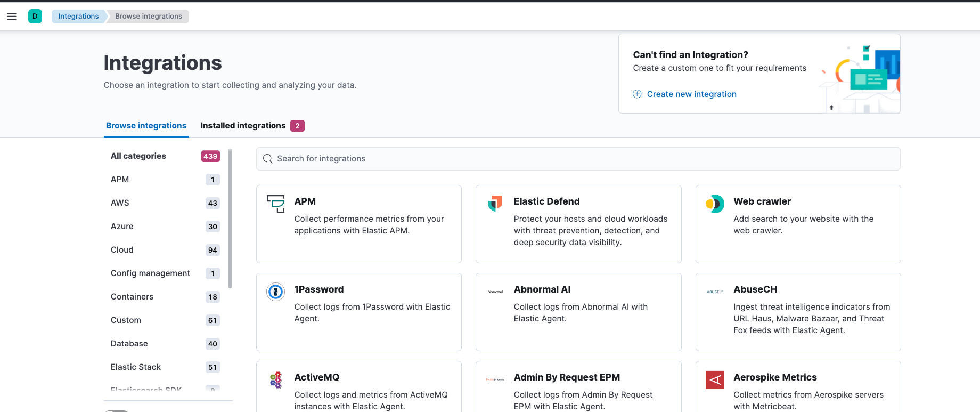980x412 pixels.
Task: Click the green D space avatar
Action: tap(35, 16)
